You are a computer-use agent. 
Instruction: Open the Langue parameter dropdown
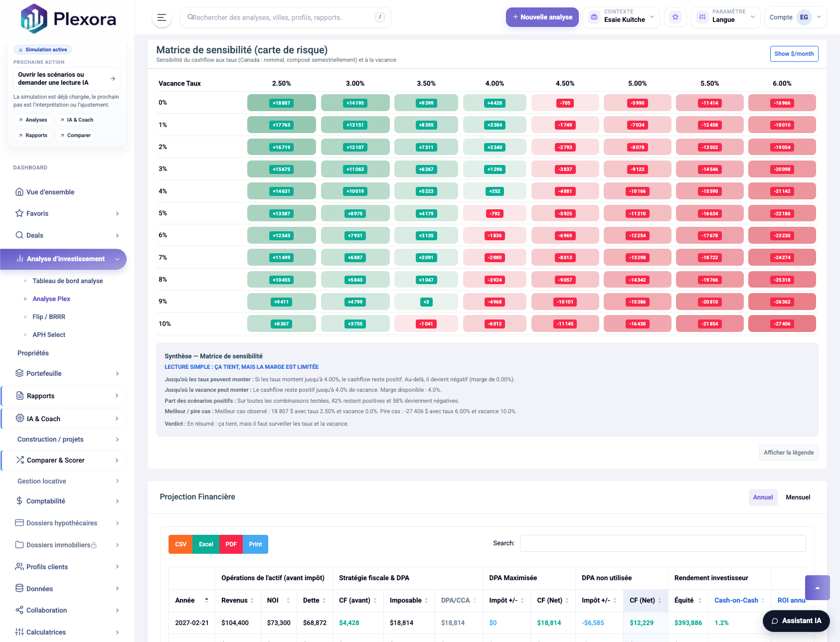(x=725, y=17)
